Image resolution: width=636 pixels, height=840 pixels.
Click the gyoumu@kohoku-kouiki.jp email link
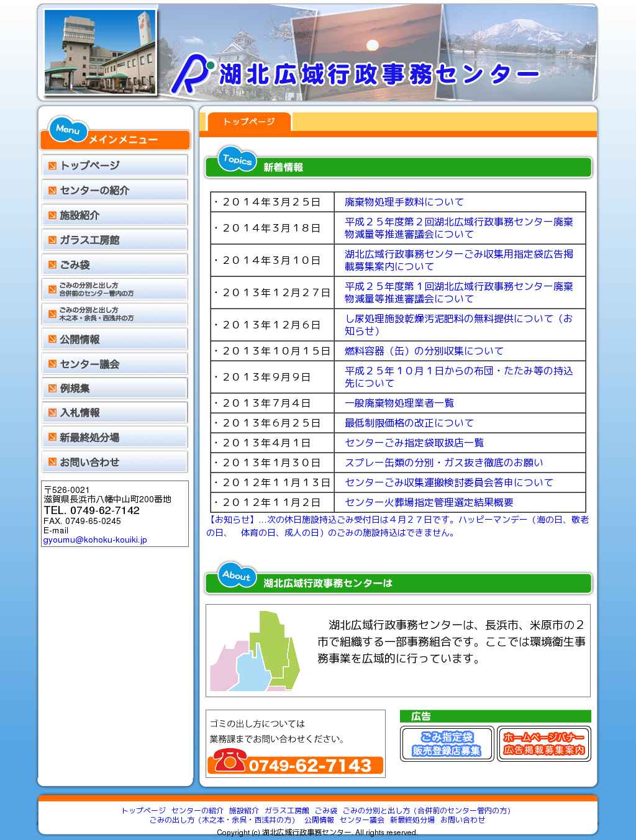tap(95, 540)
